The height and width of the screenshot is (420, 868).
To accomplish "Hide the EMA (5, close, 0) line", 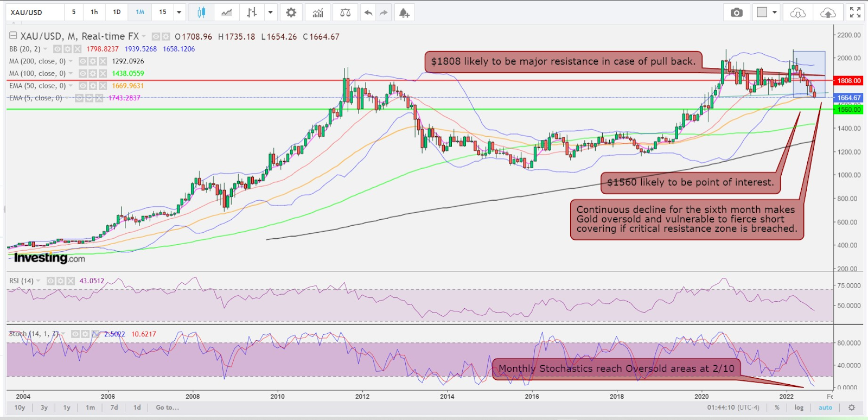I will click(x=79, y=98).
